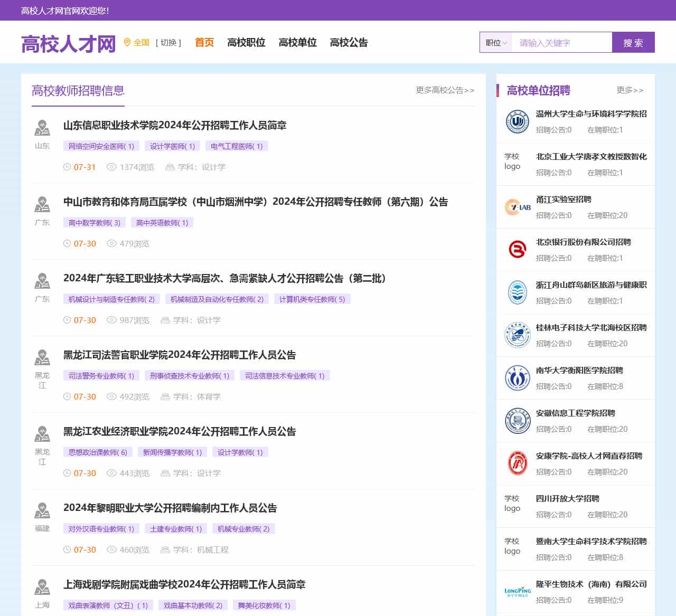Click the orange location pin icon beside 全国
676x616 pixels.
click(127, 43)
